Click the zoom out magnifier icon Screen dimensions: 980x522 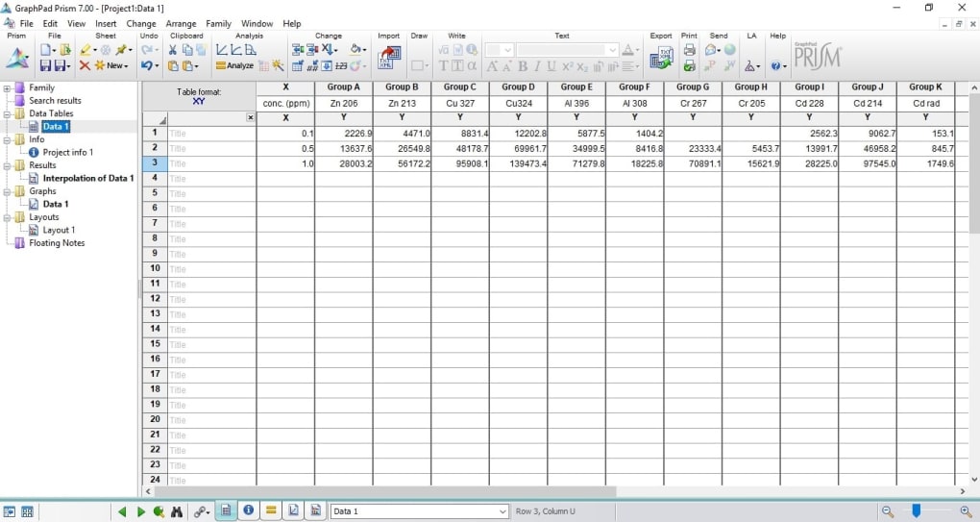click(x=888, y=511)
